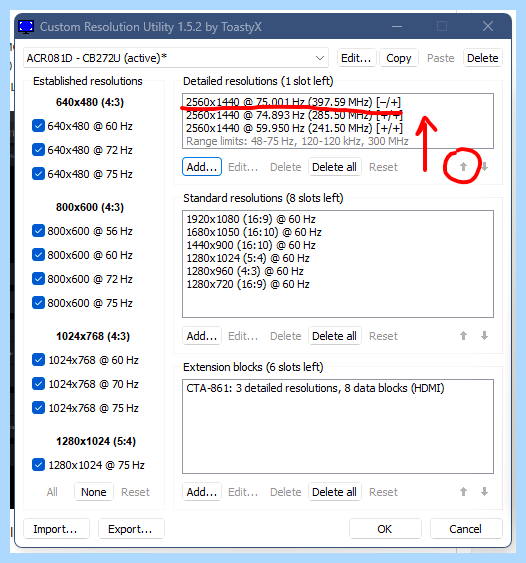Viewport: 526px width, 563px height.
Task: Move detailed resolution up with arrow
Action: pos(463,167)
